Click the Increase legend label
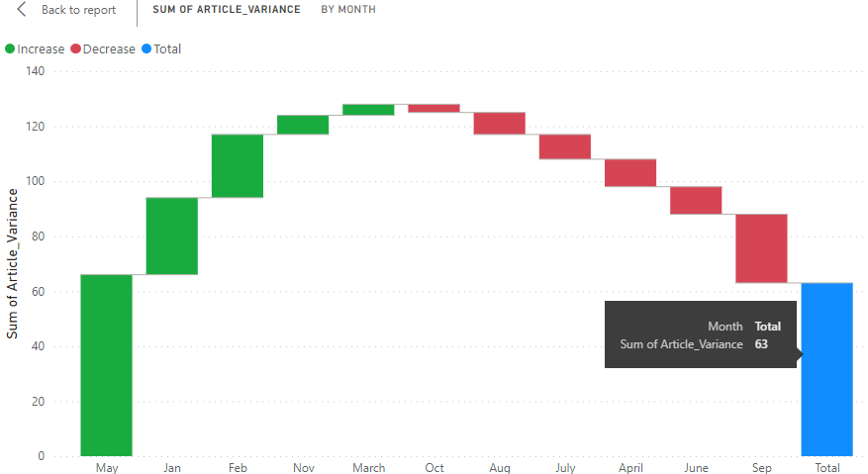 coord(41,49)
